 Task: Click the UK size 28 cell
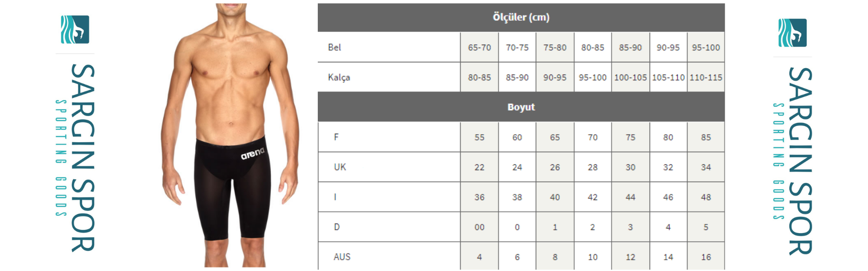[593, 167]
